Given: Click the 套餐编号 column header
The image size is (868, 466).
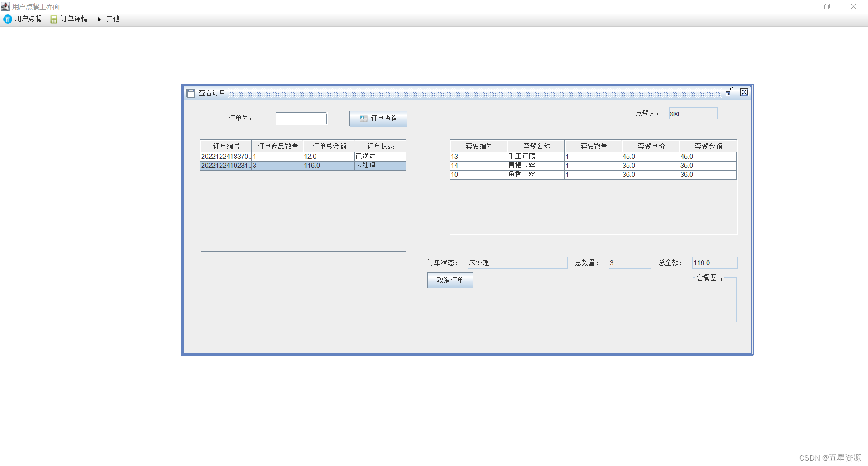Looking at the screenshot, I should [x=479, y=146].
